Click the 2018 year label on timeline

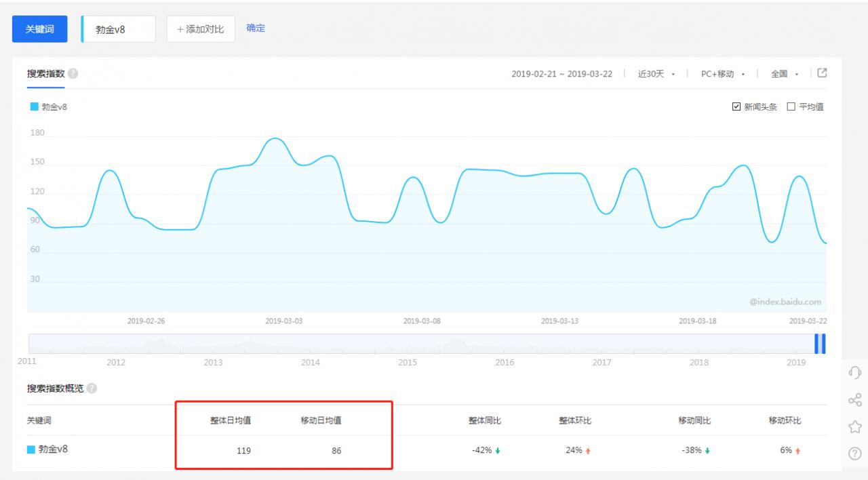[x=699, y=363]
